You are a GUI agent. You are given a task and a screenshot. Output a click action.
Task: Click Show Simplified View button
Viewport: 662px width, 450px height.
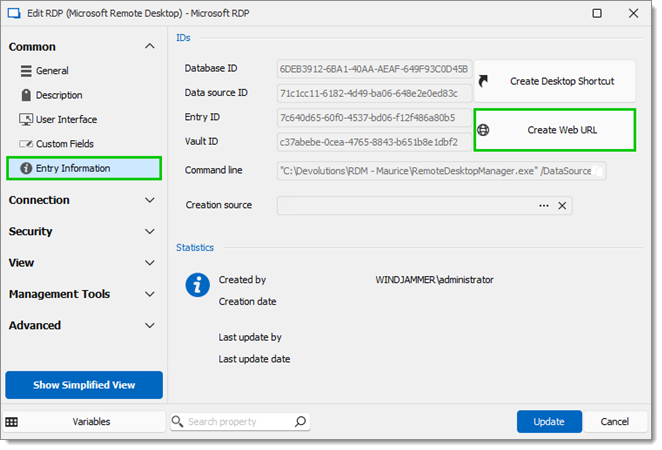coord(84,385)
